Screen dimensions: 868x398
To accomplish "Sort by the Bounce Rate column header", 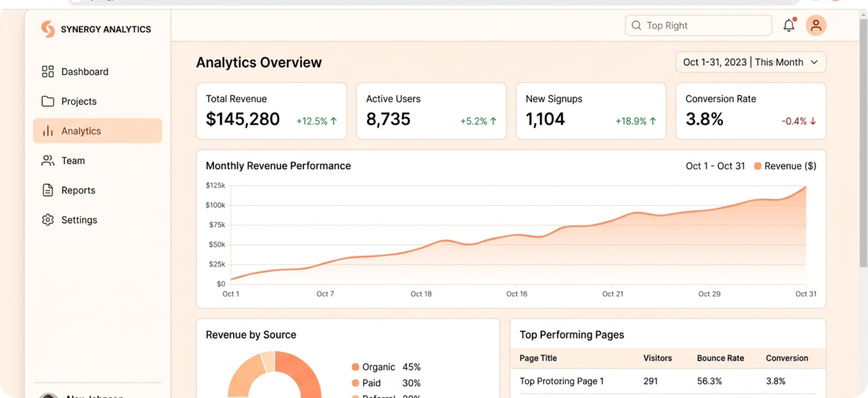I will click(720, 358).
